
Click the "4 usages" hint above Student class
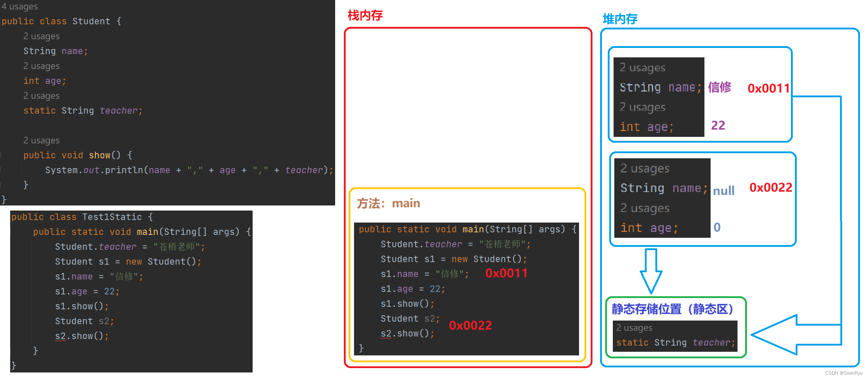(x=20, y=6)
